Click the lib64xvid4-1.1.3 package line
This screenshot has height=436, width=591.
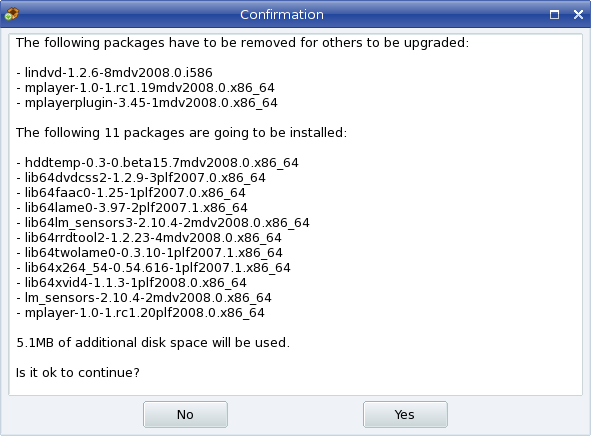pyautogui.click(x=132, y=283)
